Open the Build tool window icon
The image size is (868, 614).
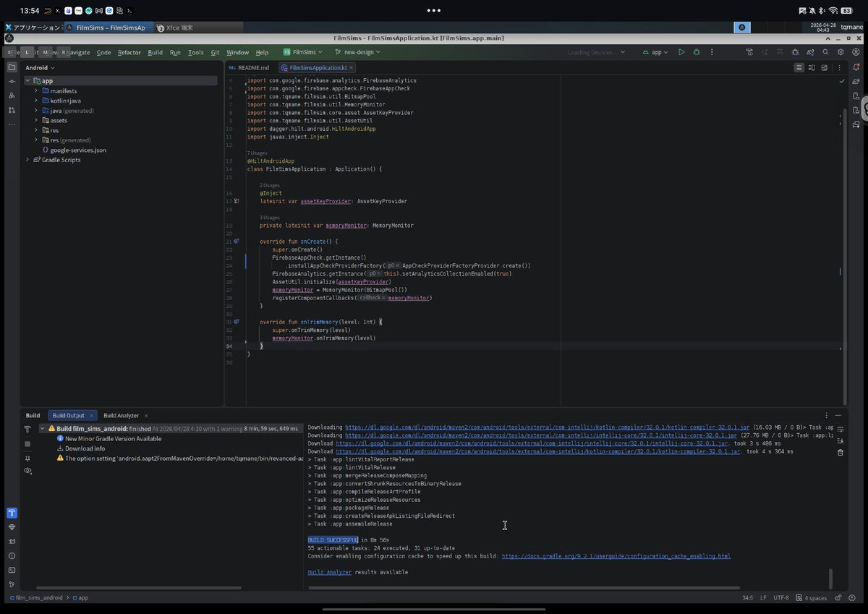click(x=12, y=513)
